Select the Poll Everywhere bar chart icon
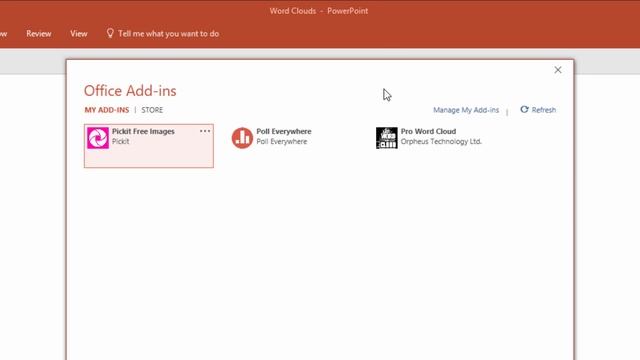 242,138
